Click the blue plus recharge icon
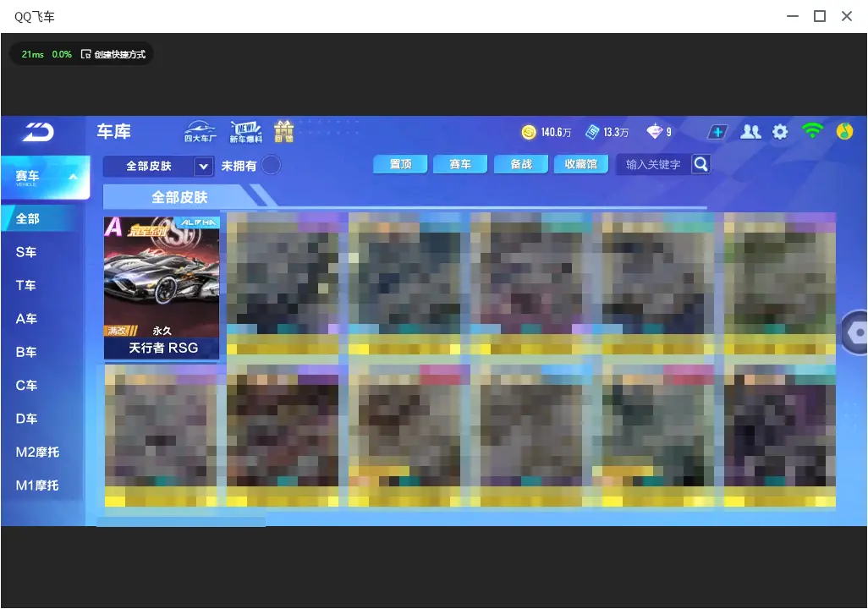The width and height of the screenshot is (868, 609). [x=717, y=132]
